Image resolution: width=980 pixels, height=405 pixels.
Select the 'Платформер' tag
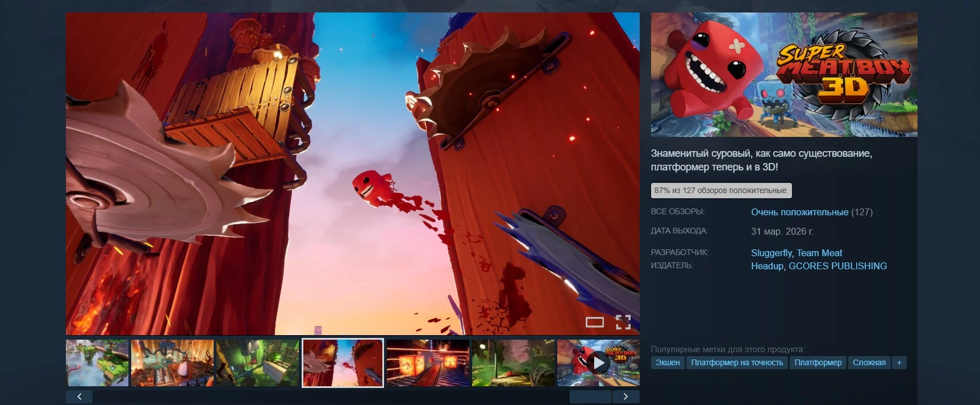point(818,362)
